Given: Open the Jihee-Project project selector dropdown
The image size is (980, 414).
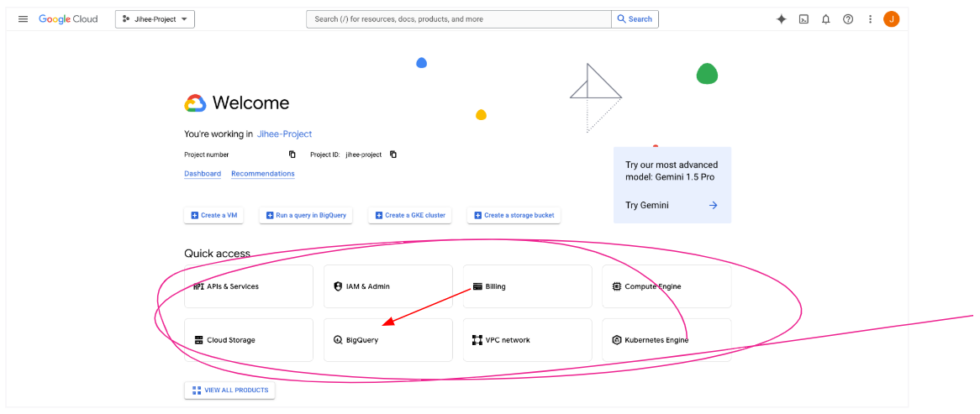Looking at the screenshot, I should click(x=155, y=19).
